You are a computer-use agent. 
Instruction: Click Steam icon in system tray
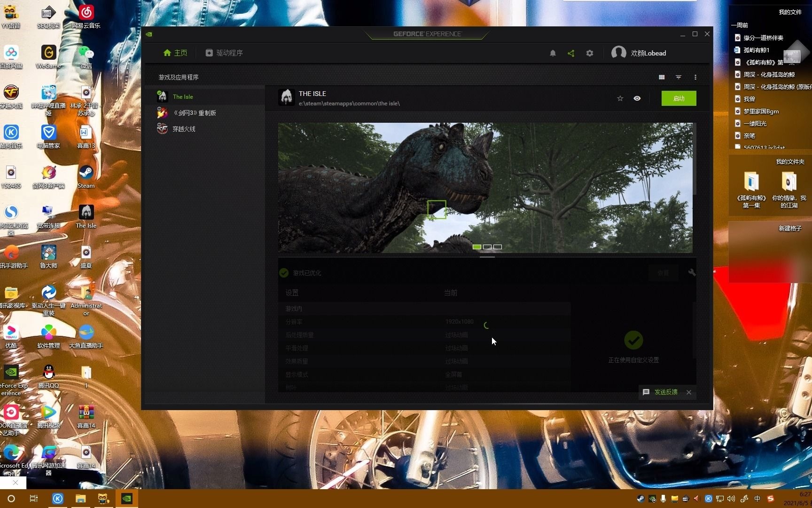640,499
